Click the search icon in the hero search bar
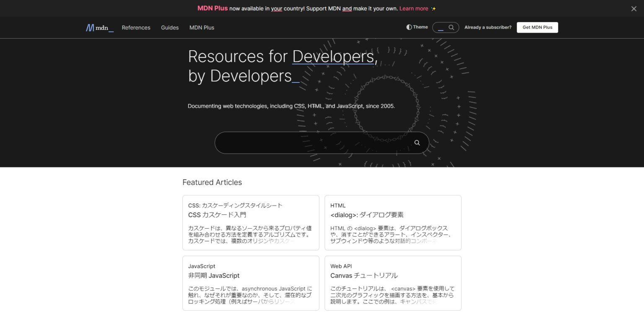The image size is (644, 314). [x=417, y=143]
